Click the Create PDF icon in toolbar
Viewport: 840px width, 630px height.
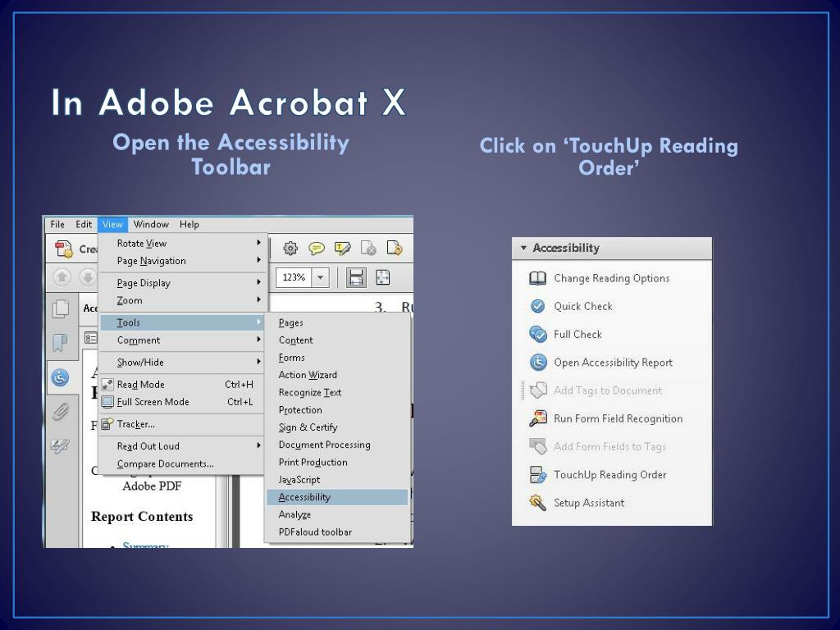[x=64, y=249]
